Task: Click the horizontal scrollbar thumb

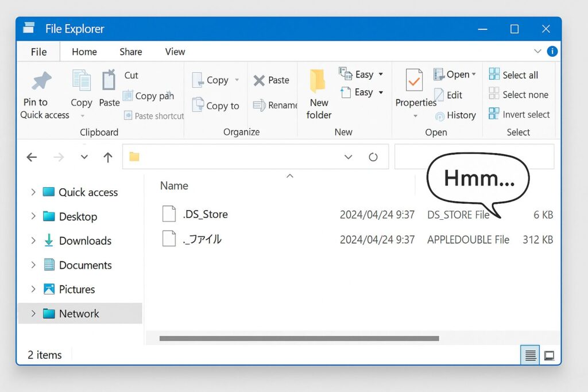Action: click(x=299, y=339)
